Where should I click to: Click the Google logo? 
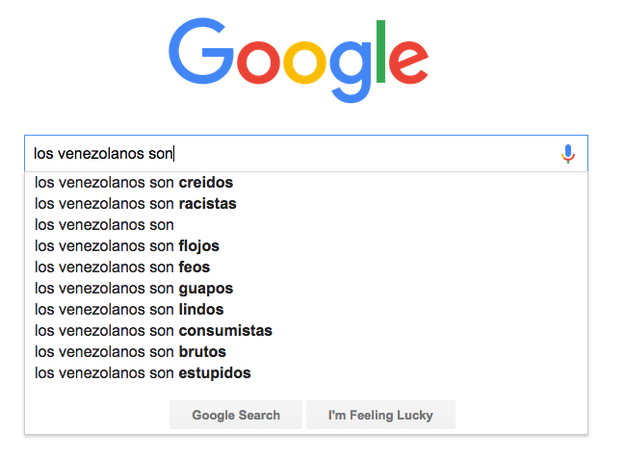(x=298, y=60)
